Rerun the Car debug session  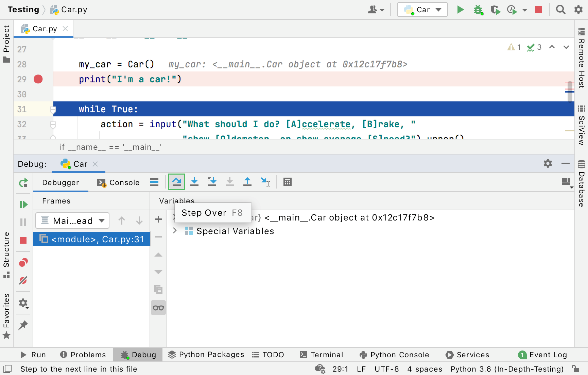23,183
